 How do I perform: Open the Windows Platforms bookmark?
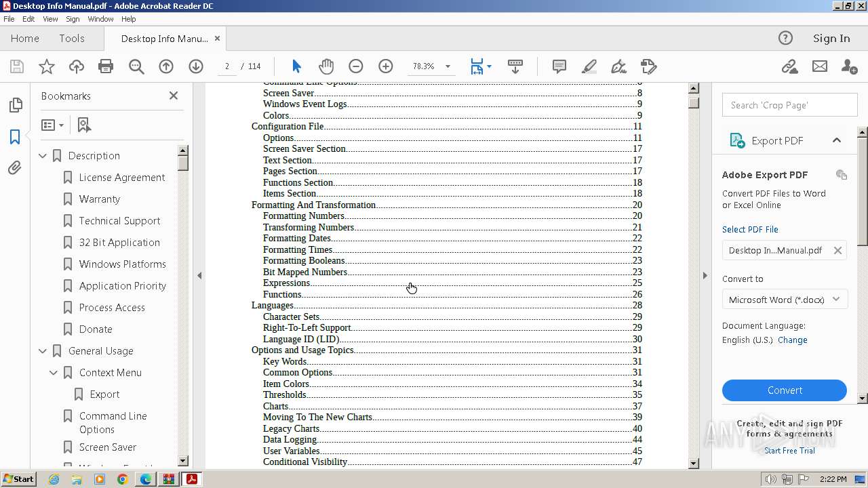(123, 264)
